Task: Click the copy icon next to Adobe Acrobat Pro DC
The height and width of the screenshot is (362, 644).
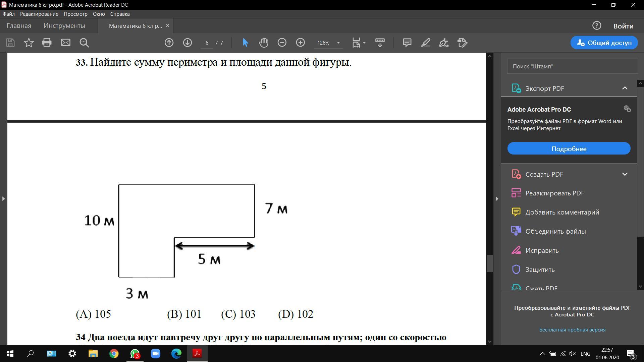Action: click(x=627, y=109)
